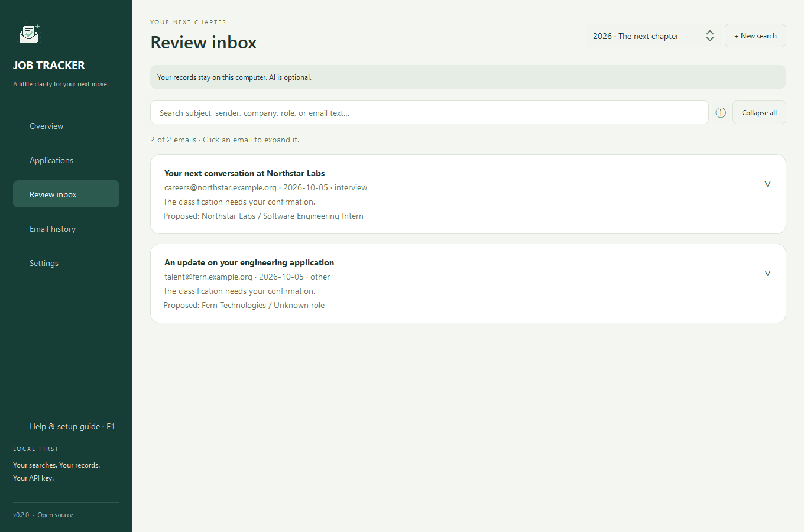Click the 'Your records stay on this computer' notice
The height and width of the screenshot is (532, 804).
(468, 77)
